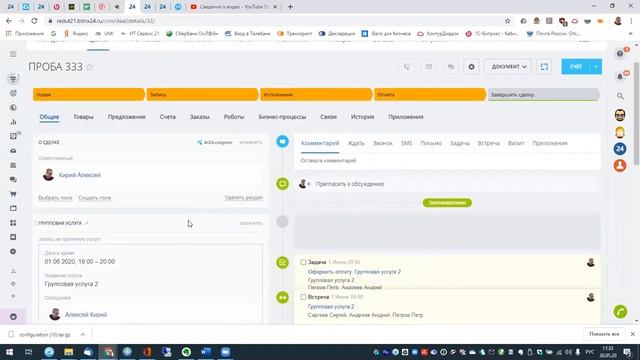Open the chat icon in deal header
The width and height of the screenshot is (640, 360).
coord(451,67)
